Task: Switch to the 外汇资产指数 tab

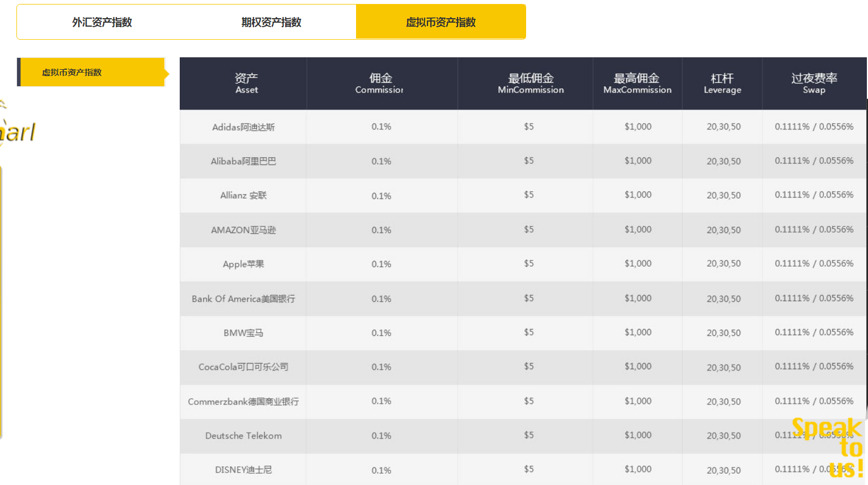Action: [102, 22]
